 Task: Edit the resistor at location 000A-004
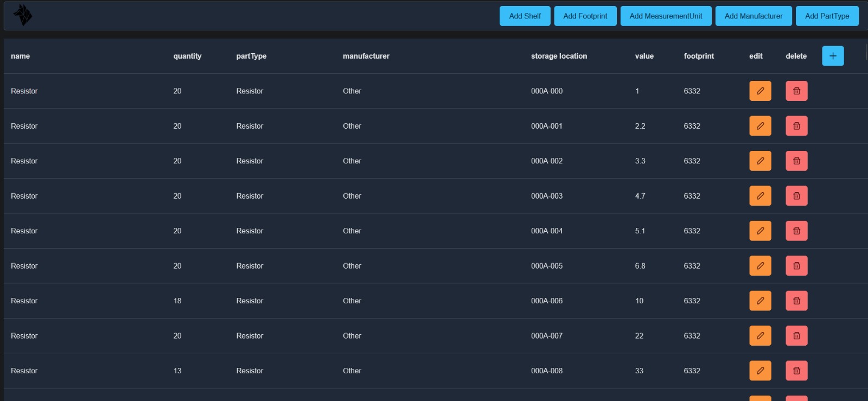[x=760, y=231]
